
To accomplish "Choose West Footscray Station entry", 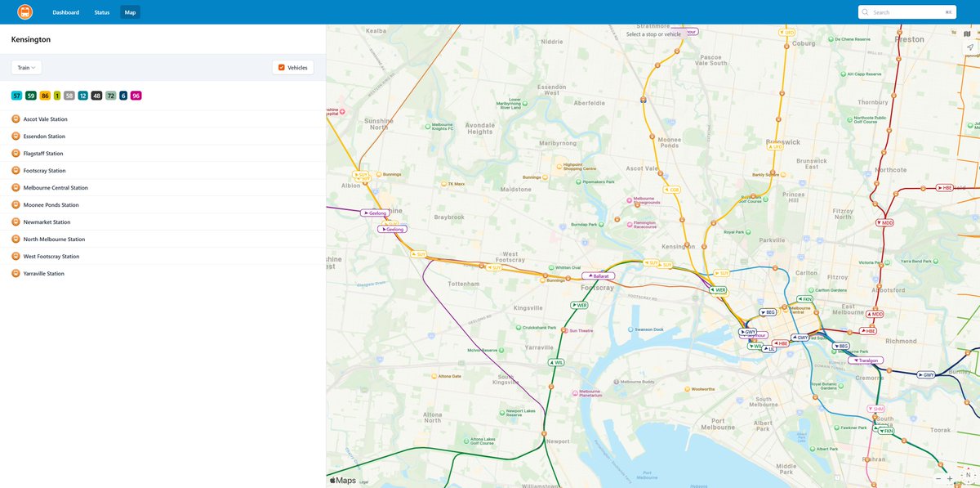I will 163,257.
